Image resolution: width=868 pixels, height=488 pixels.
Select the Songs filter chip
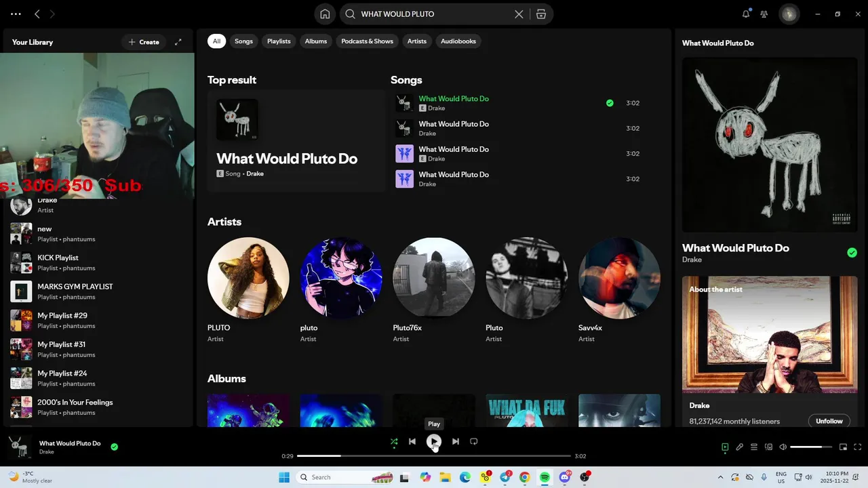point(243,41)
